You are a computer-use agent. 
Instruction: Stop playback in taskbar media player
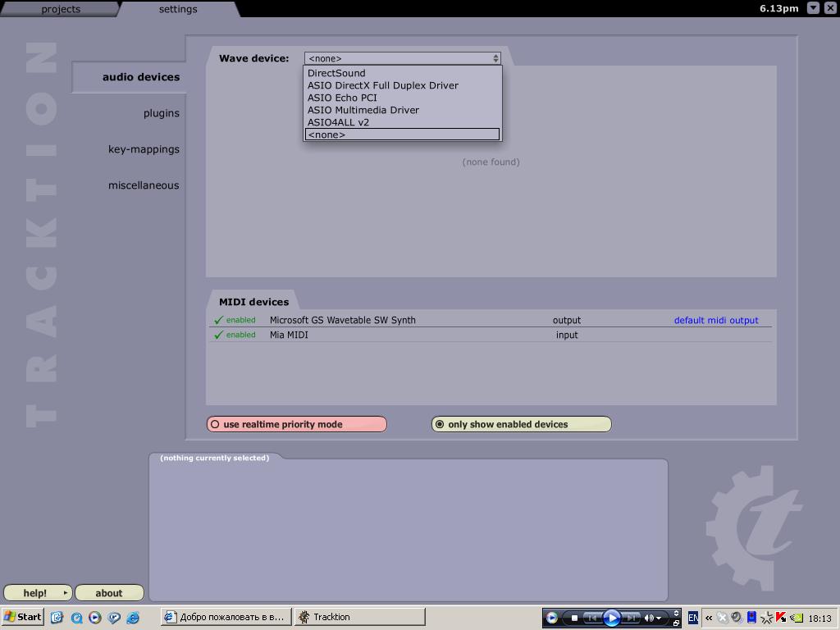coord(574,618)
